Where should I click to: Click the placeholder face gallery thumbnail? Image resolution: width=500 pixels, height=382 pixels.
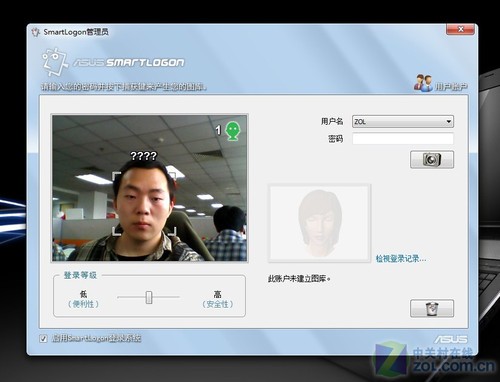pos(319,223)
